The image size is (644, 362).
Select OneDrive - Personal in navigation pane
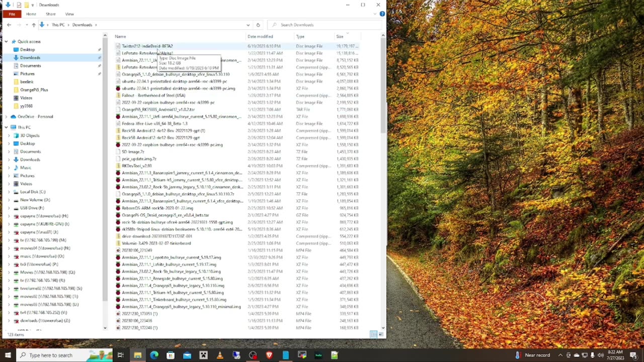coord(35,116)
